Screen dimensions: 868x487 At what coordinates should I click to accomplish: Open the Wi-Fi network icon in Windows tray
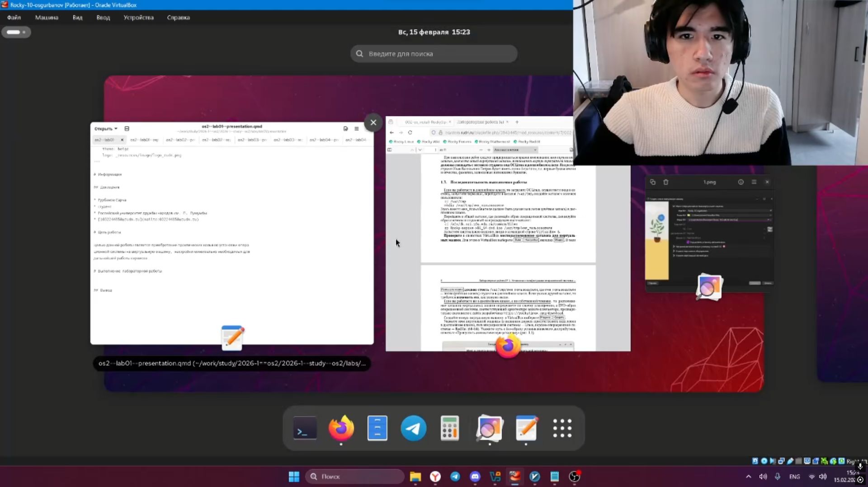click(812, 477)
